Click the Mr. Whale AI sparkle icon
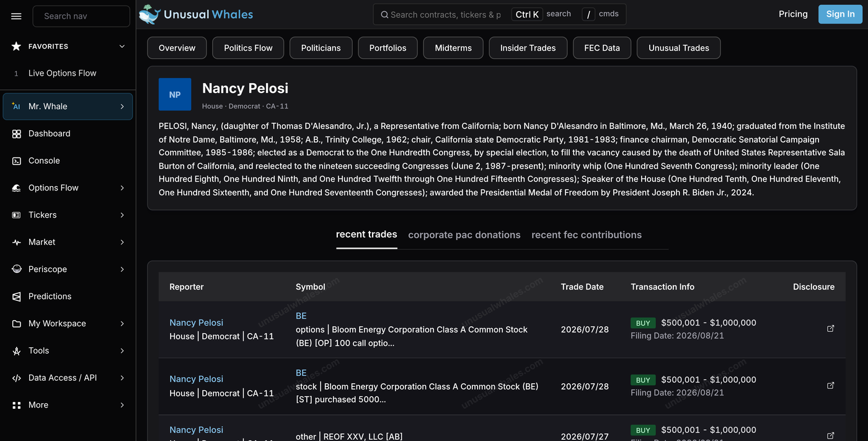The height and width of the screenshot is (441, 868). coord(16,107)
